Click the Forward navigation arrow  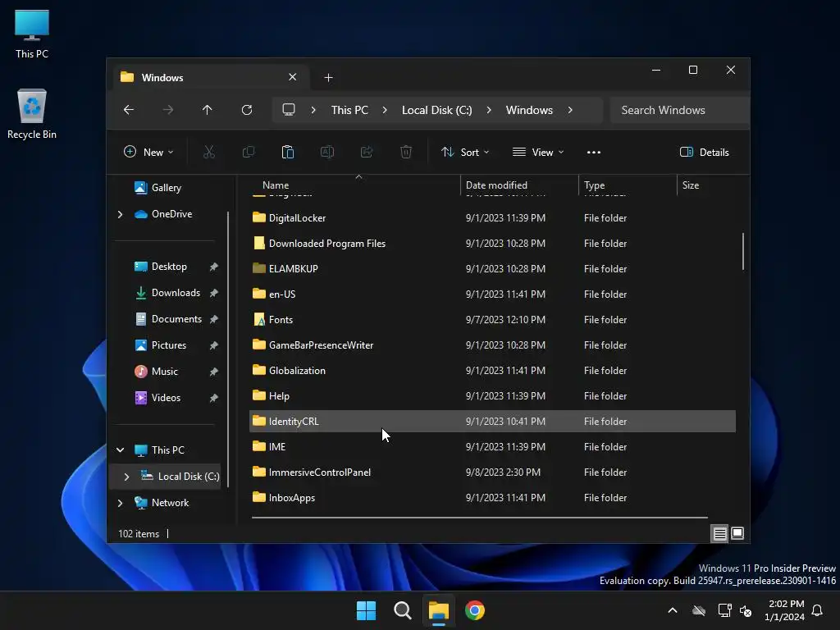coord(168,110)
